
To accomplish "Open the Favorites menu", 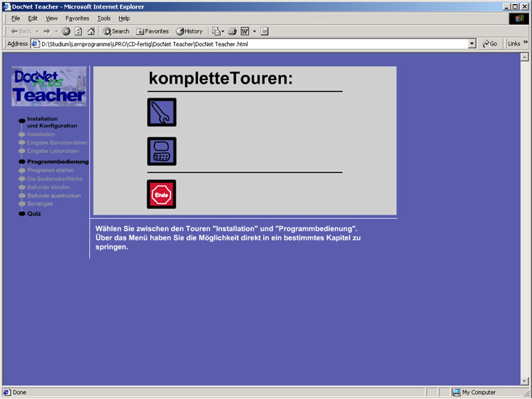I will pos(77,18).
